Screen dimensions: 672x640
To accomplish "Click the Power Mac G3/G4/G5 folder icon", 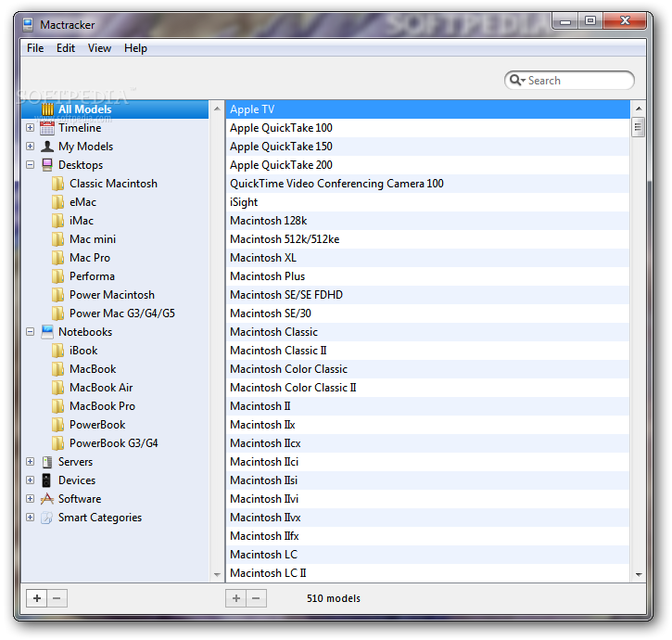I will tap(57, 314).
